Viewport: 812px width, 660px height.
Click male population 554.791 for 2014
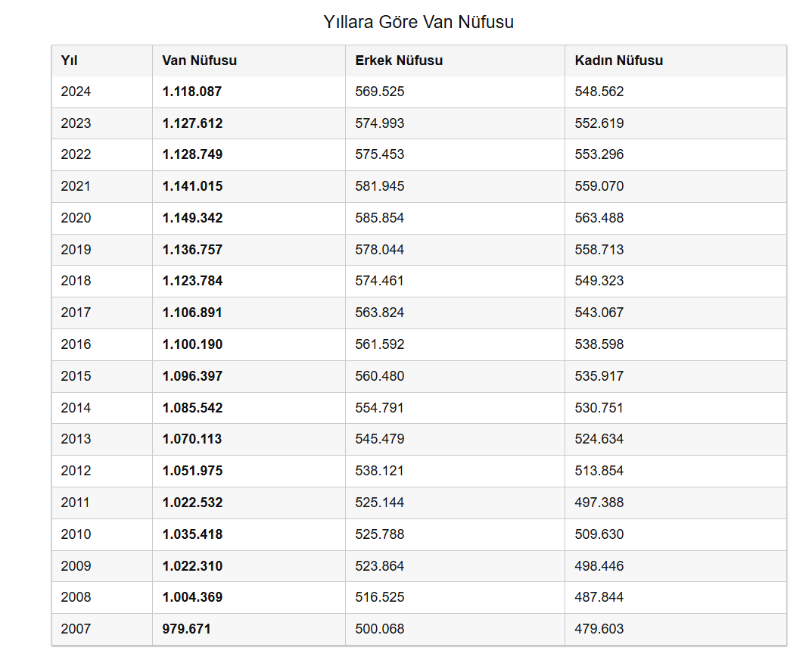(x=379, y=408)
